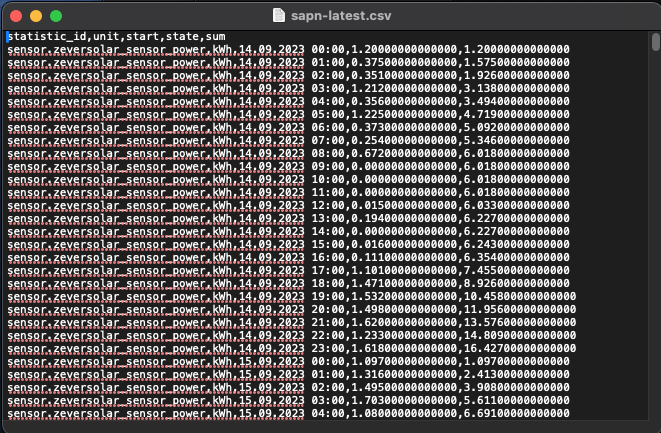This screenshot has width=661, height=433.
Task: Click the sum value 6.69100000000000
Action: [x=517, y=414]
